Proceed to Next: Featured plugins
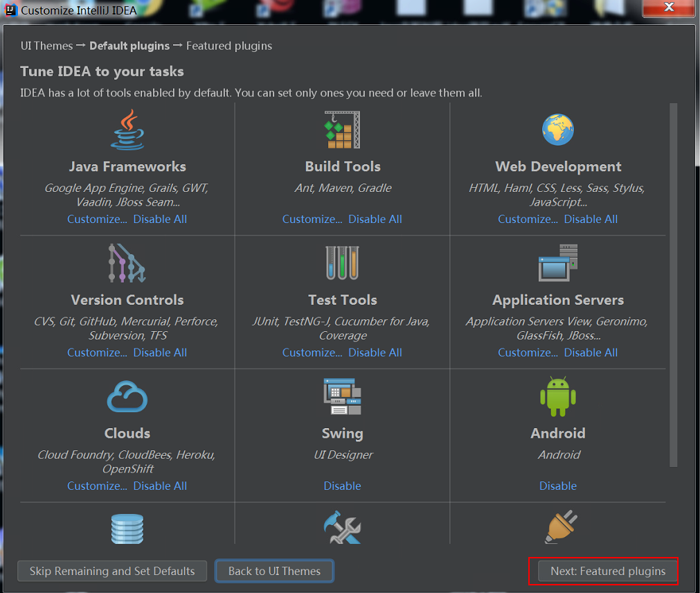The image size is (700, 593). (608, 571)
